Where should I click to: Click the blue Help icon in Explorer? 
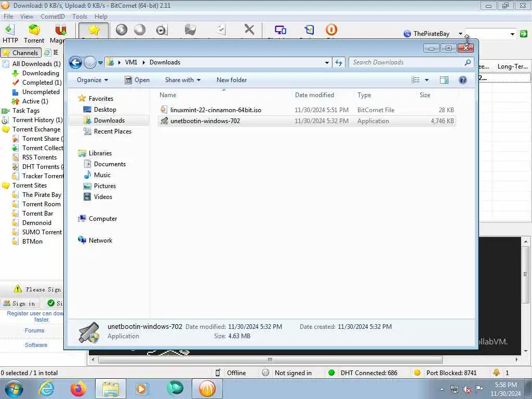462,80
